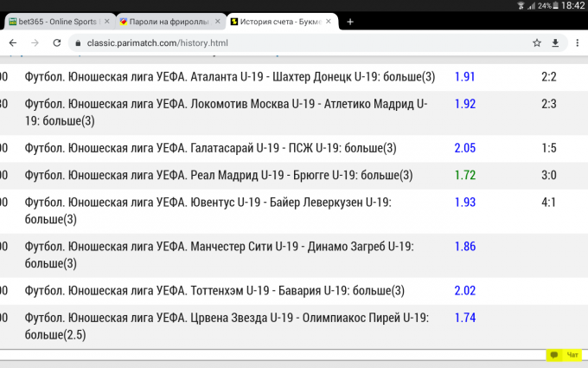Click the score 1:5
The height and width of the screenshot is (368, 588).
coord(548,148)
